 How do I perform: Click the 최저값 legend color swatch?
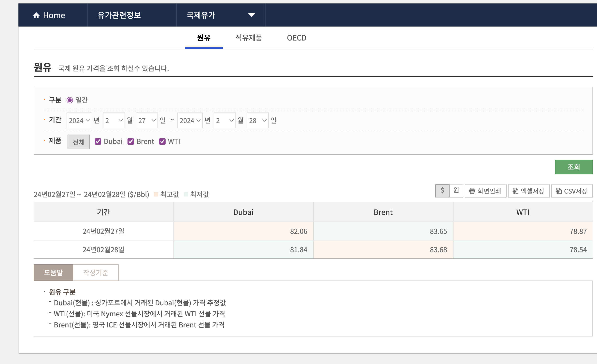[186, 194]
